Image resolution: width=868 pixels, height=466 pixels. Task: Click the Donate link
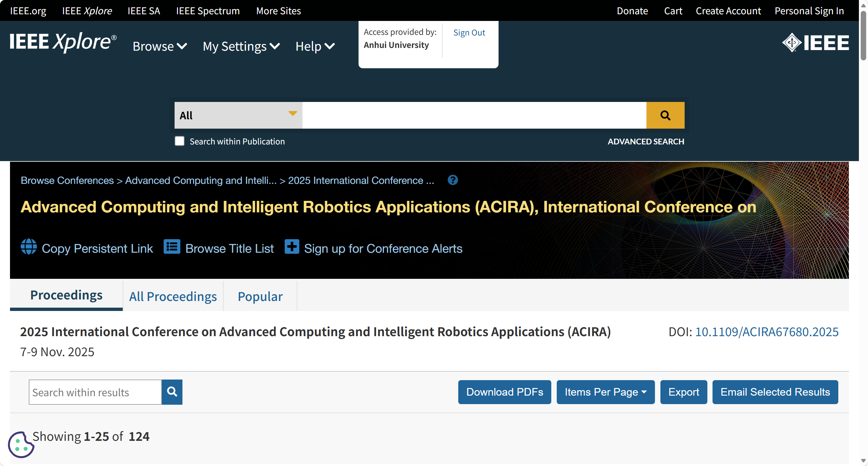(x=632, y=11)
